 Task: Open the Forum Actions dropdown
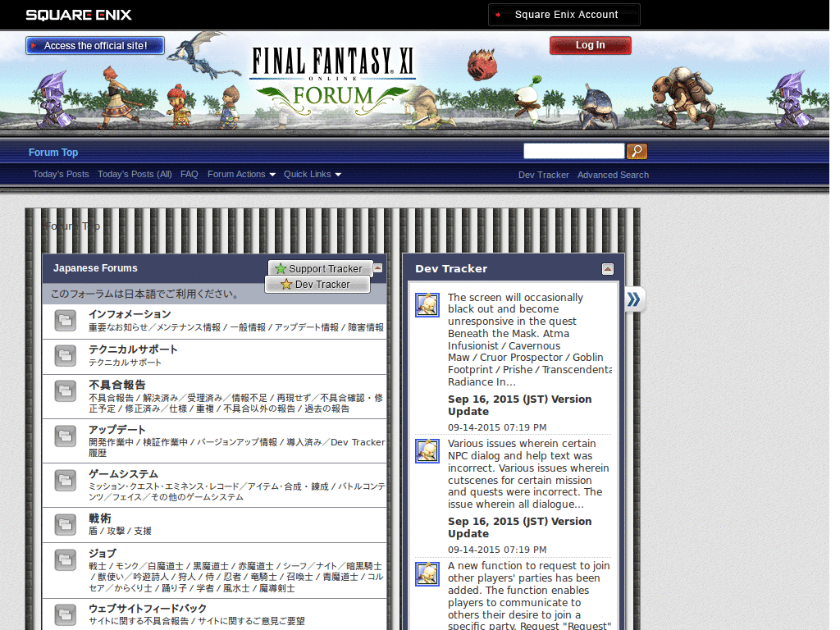click(237, 174)
